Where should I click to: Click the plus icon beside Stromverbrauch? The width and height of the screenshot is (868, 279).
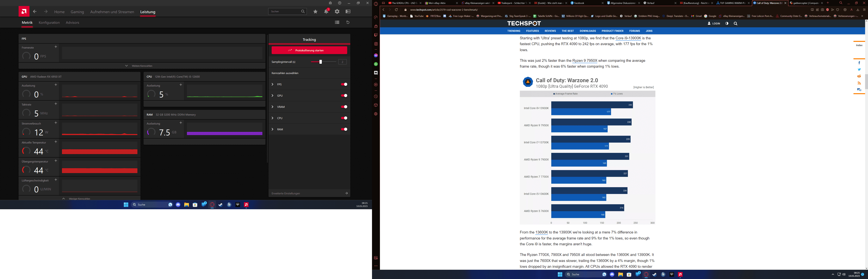[x=56, y=123]
